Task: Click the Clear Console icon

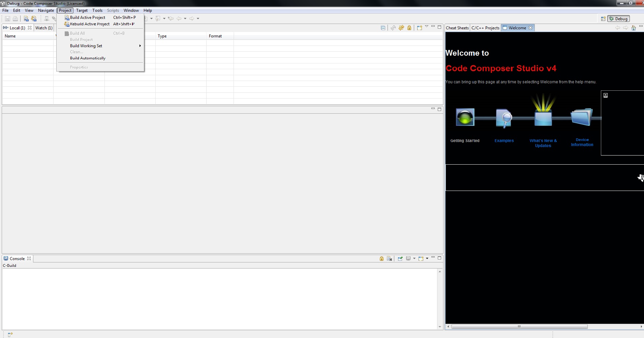Action: (390, 258)
